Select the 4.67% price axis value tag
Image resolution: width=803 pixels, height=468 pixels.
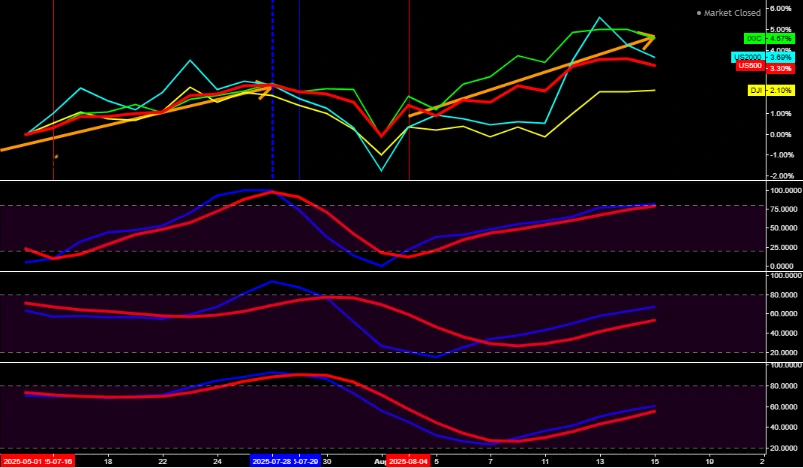point(781,38)
